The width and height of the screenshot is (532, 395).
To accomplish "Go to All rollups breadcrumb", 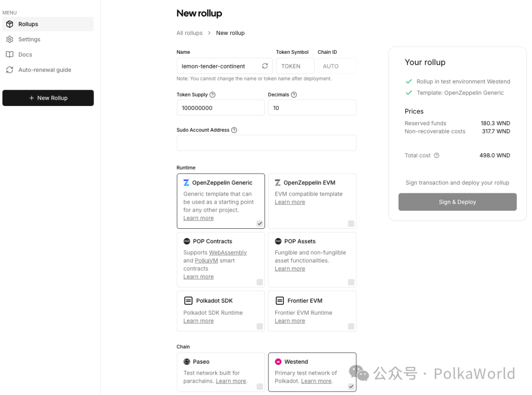I will coord(190,33).
